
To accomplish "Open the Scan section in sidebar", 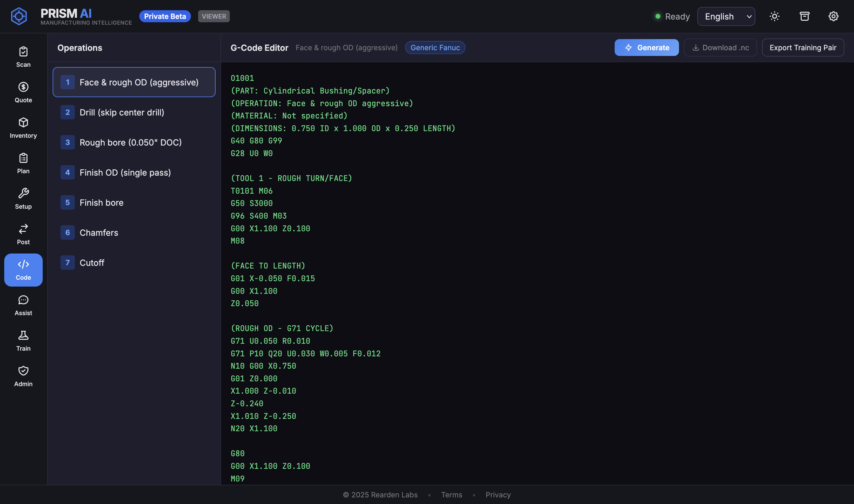I will click(23, 57).
